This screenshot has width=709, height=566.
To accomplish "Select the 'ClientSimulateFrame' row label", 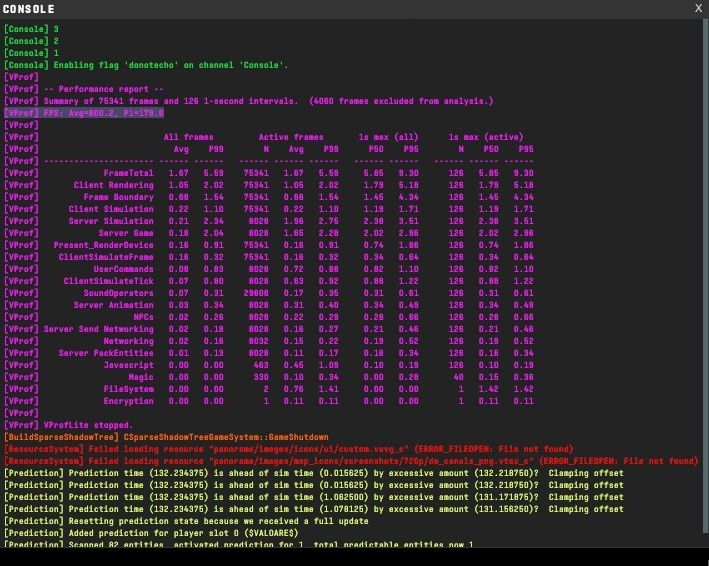I will click(x=106, y=257).
